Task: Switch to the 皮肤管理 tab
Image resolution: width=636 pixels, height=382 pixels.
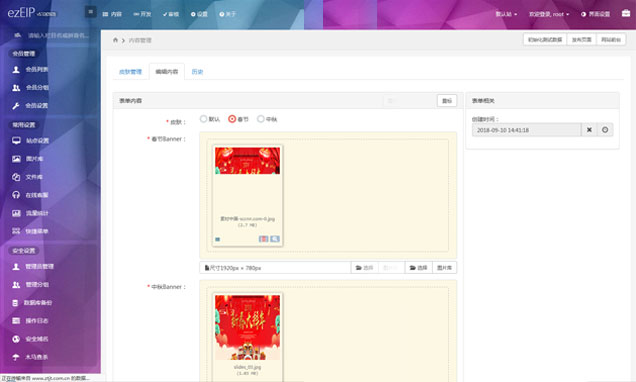Action: (x=130, y=72)
